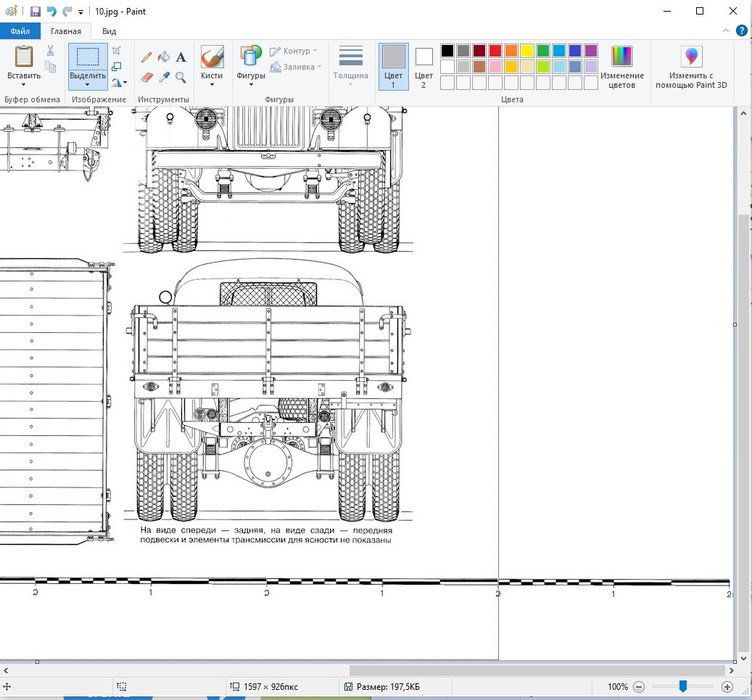Image resolution: width=752 pixels, height=700 pixels.
Task: Click the Rotate or flip icon
Action: [117, 83]
